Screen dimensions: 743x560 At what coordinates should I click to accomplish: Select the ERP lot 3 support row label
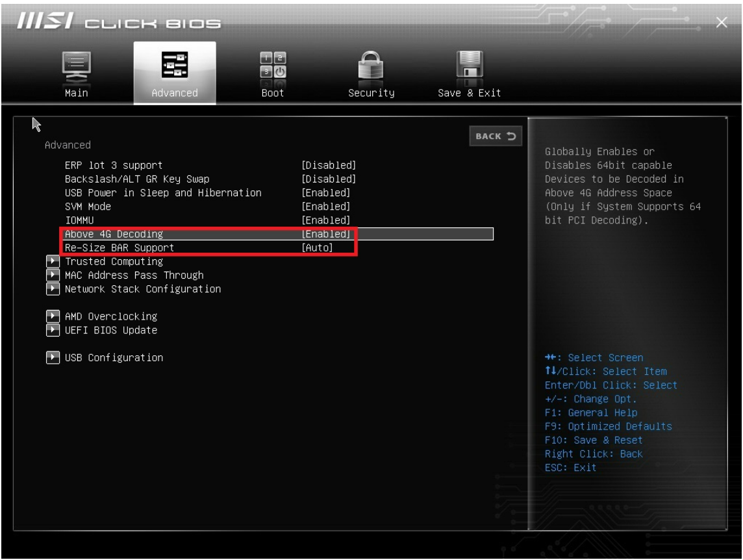pyautogui.click(x=114, y=165)
